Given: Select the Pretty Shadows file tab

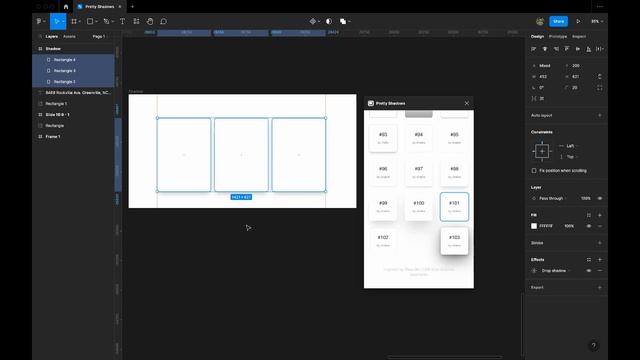Looking at the screenshot, I should (x=99, y=7).
